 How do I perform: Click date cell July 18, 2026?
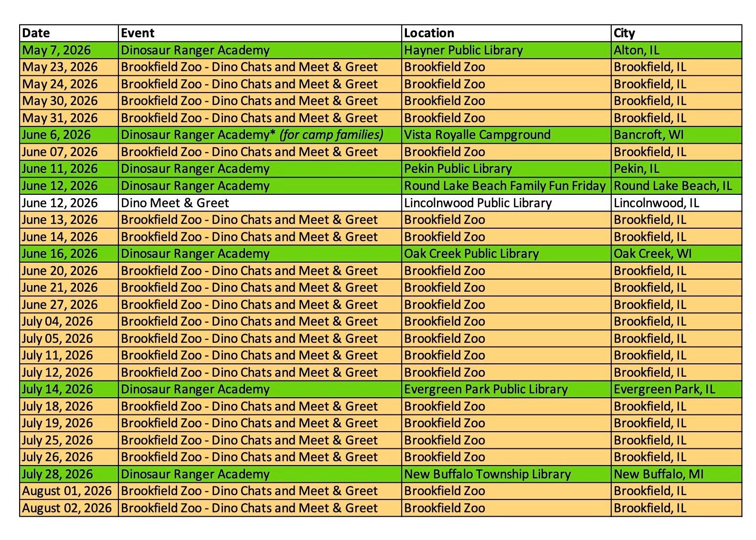(x=69, y=406)
